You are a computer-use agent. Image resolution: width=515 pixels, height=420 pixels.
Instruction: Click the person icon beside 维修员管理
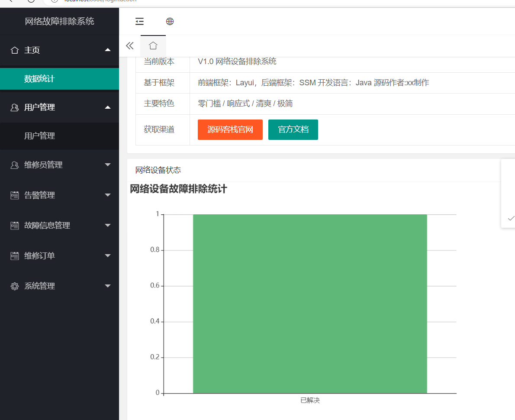tap(15, 165)
